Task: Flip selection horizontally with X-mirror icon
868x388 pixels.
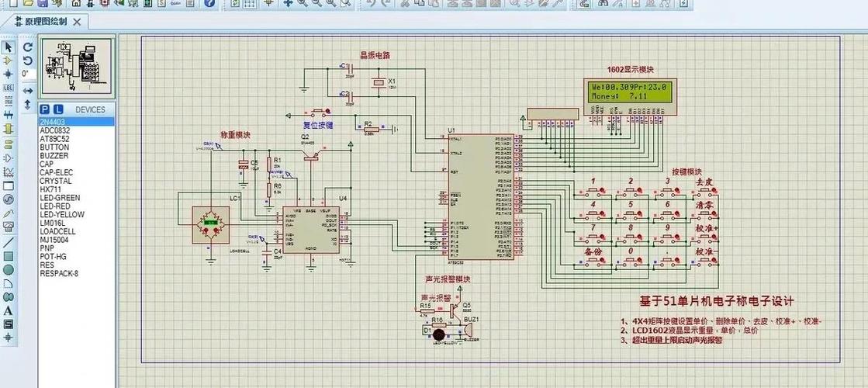Action: pyautogui.click(x=28, y=90)
